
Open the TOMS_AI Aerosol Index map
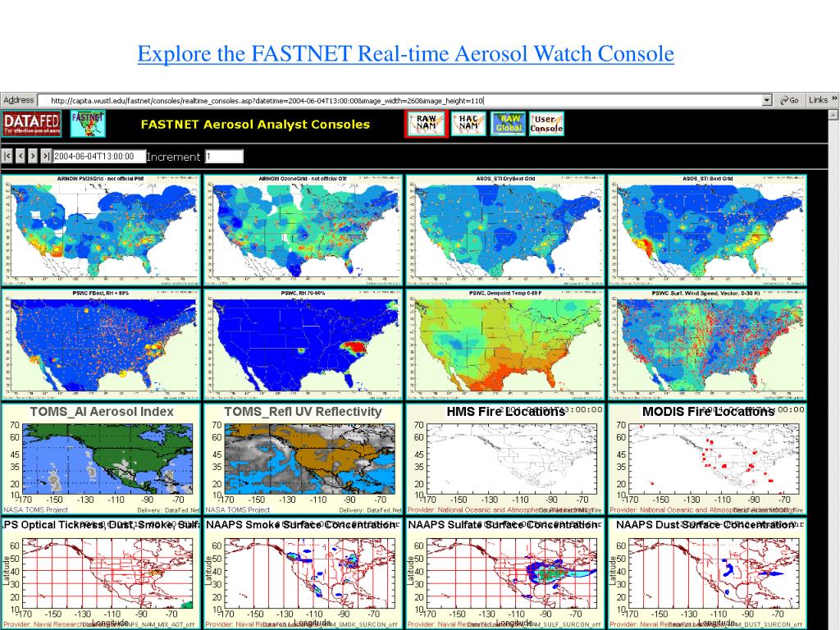click(101, 459)
